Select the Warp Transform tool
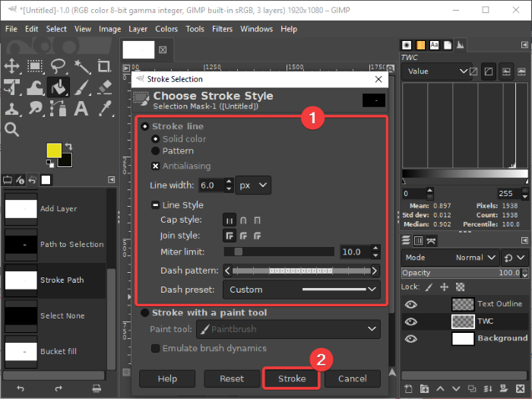This screenshot has width=532, height=399. [x=35, y=87]
